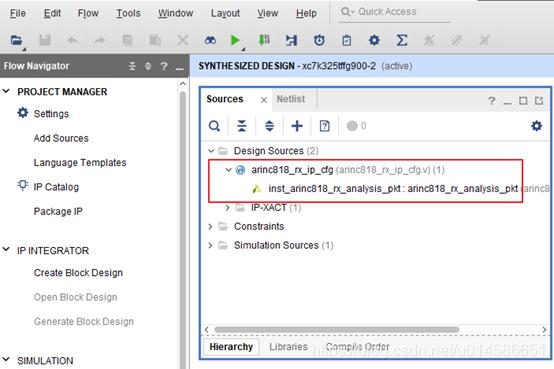
Task: Click the document question mark icon in Sources toolbar
Action: coord(324,126)
